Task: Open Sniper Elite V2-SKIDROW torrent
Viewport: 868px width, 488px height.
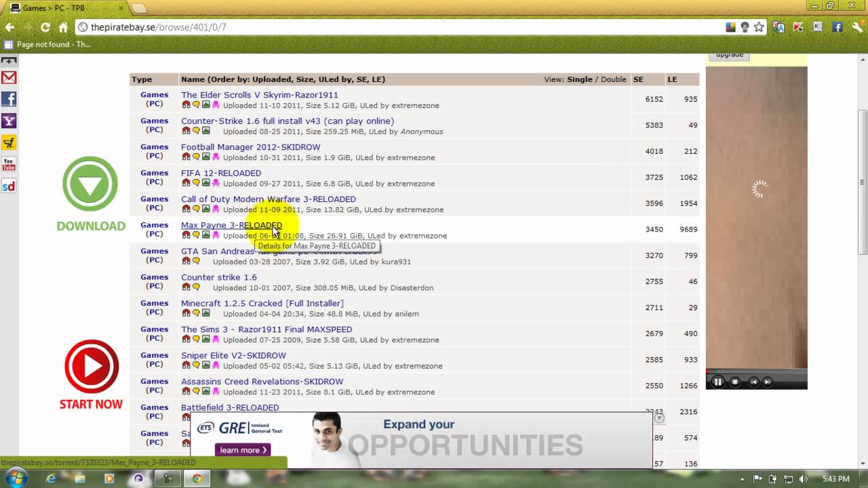Action: 233,355
